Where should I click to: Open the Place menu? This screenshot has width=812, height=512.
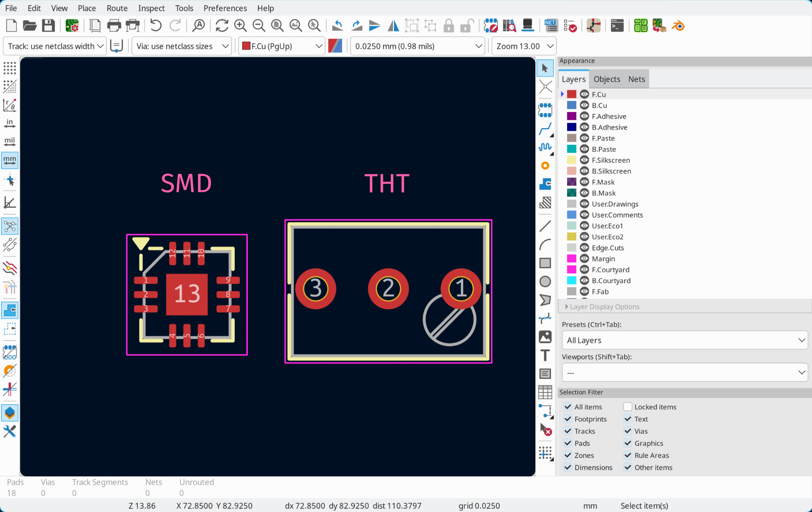87,8
